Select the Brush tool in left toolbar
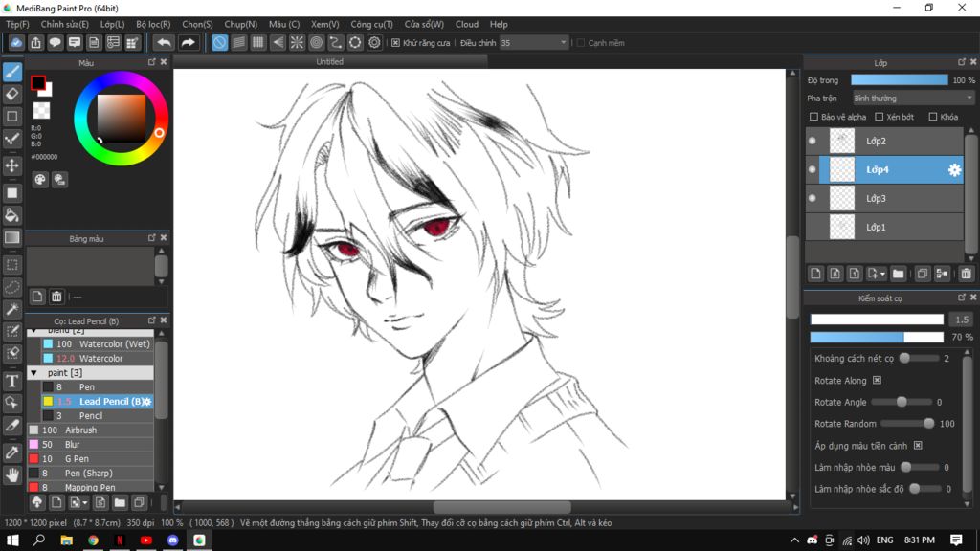980x551 pixels. [x=11, y=72]
